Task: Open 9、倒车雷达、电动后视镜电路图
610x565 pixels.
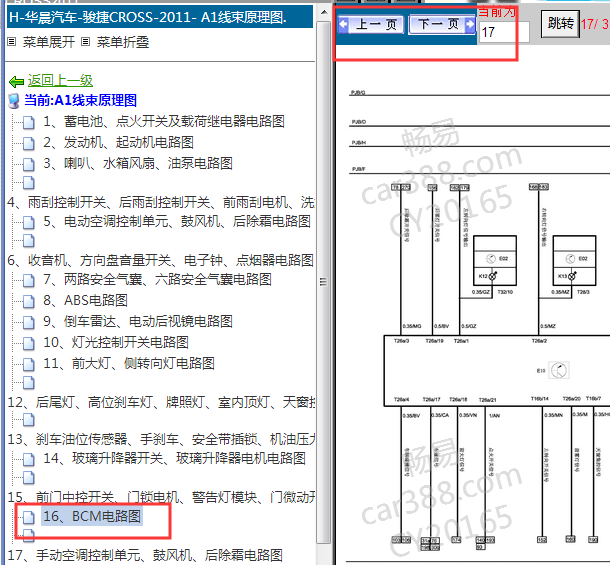Action: [138, 321]
